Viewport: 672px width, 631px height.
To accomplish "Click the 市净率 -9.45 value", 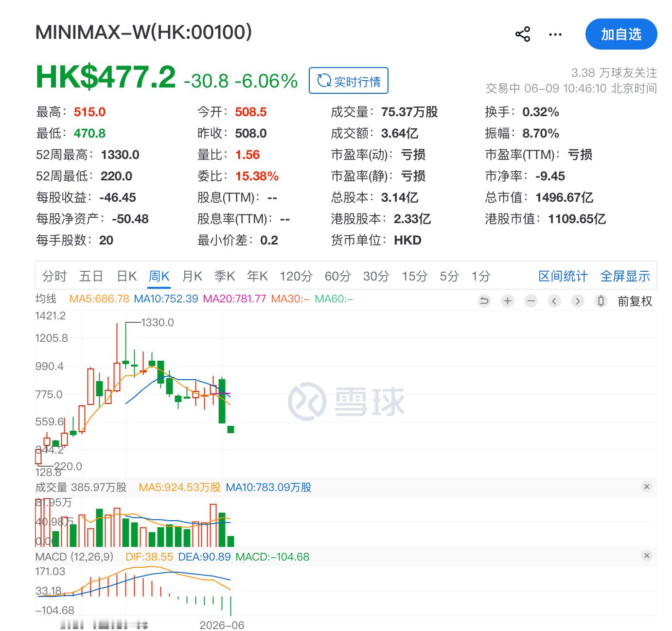I will [550, 176].
